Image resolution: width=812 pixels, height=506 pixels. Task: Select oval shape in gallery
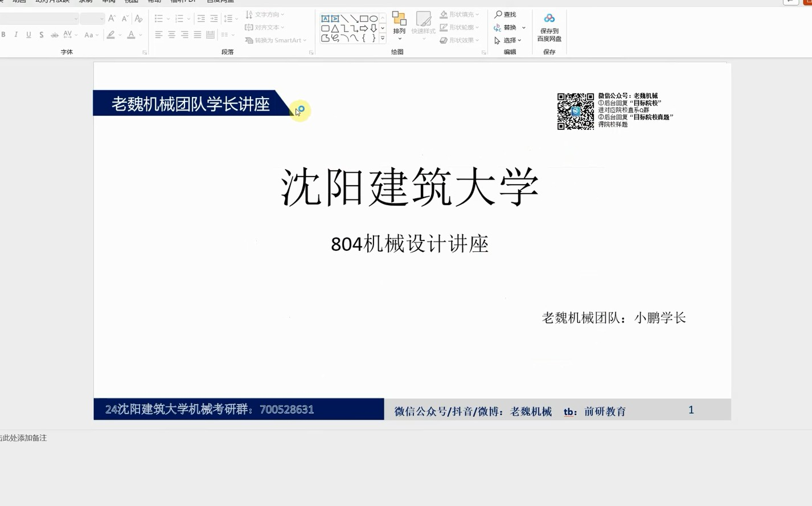tap(374, 19)
